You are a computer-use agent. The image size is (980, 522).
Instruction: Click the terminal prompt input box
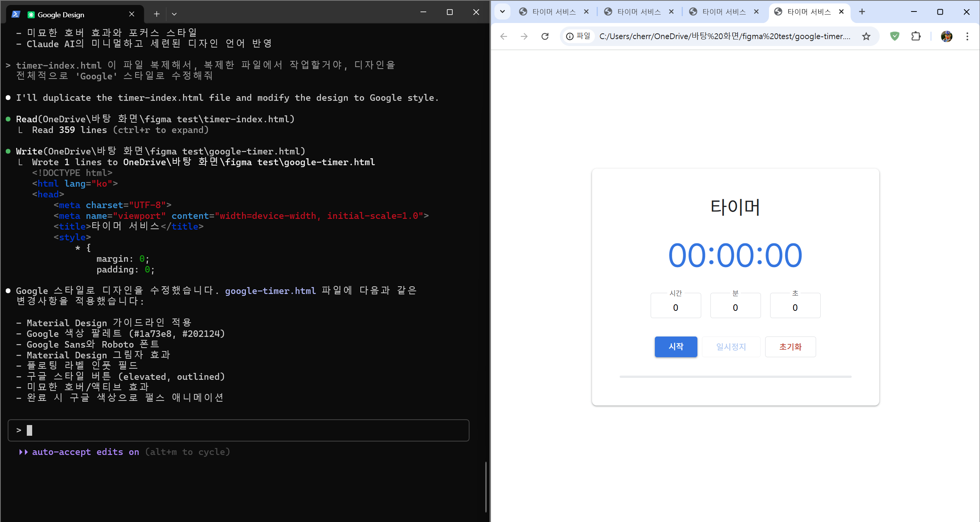coord(238,430)
